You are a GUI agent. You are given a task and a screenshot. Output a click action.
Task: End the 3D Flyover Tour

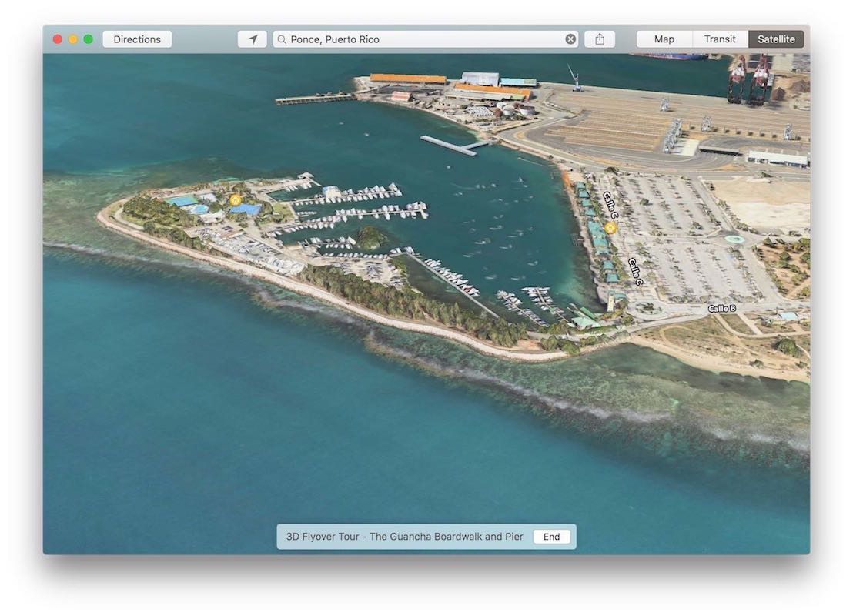coord(551,537)
